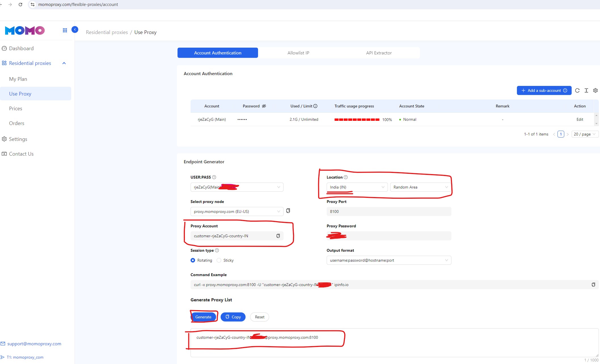This screenshot has width=600, height=364.
Task: Click the Telegram icon at bottom
Action: (3, 357)
